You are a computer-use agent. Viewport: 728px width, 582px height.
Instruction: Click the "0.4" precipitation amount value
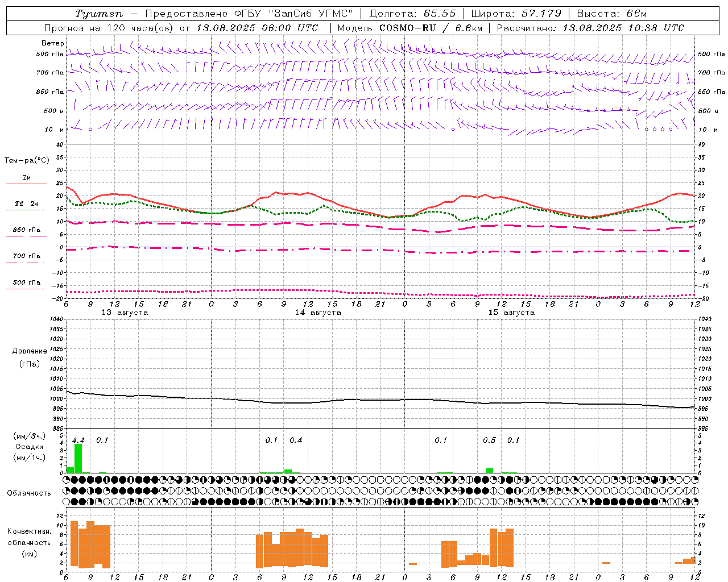pyautogui.click(x=296, y=440)
